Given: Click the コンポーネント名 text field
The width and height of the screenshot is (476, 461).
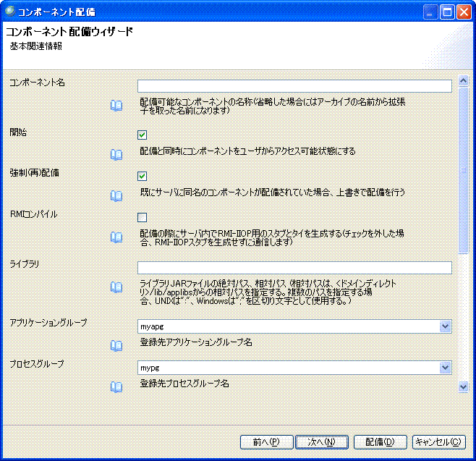Looking at the screenshot, I should (294, 86).
